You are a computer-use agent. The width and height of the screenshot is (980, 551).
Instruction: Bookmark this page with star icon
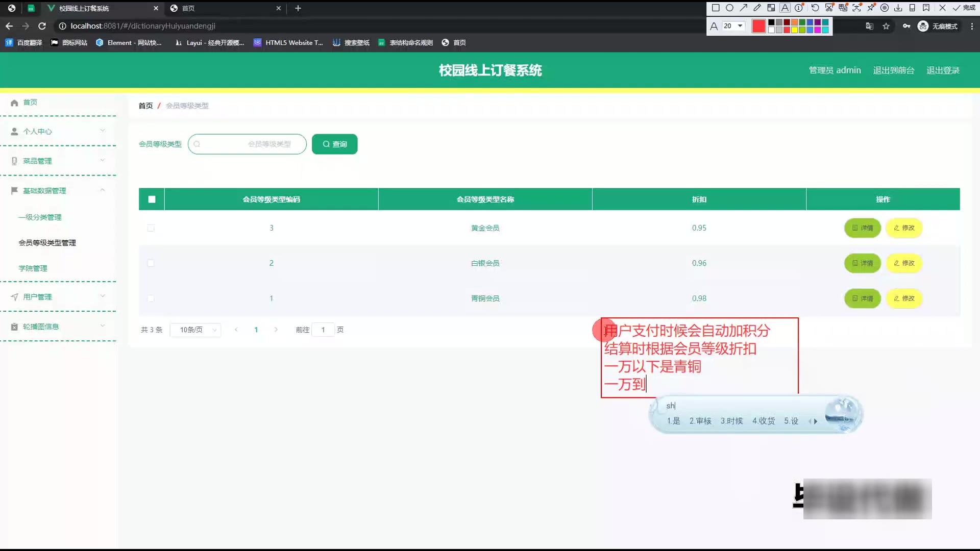click(x=886, y=26)
